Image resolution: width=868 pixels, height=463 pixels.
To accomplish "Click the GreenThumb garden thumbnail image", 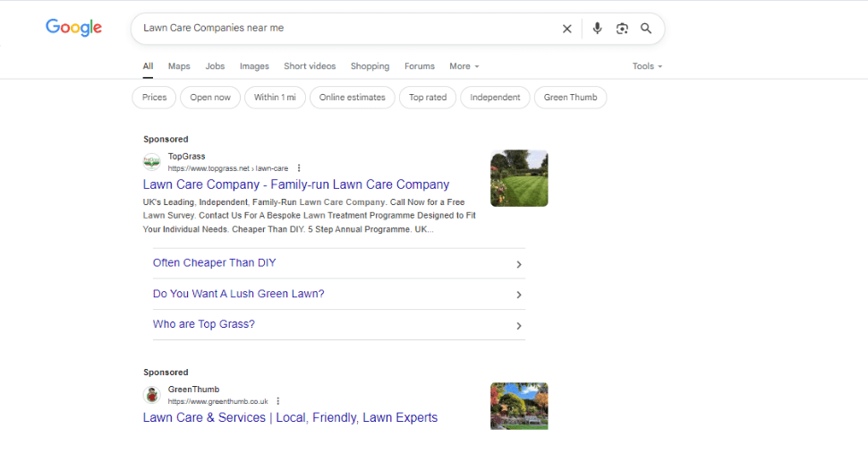I will 519,406.
